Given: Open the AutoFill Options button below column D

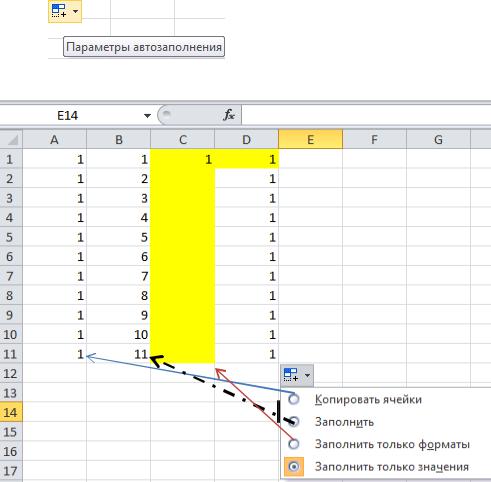Looking at the screenshot, I should click(297, 375).
